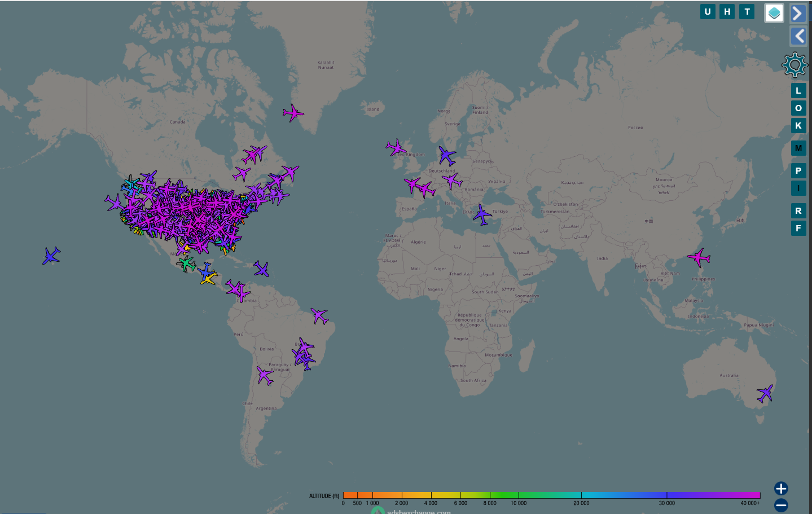This screenshot has width=812, height=514.
Task: Toggle the L labels button
Action: tap(798, 90)
